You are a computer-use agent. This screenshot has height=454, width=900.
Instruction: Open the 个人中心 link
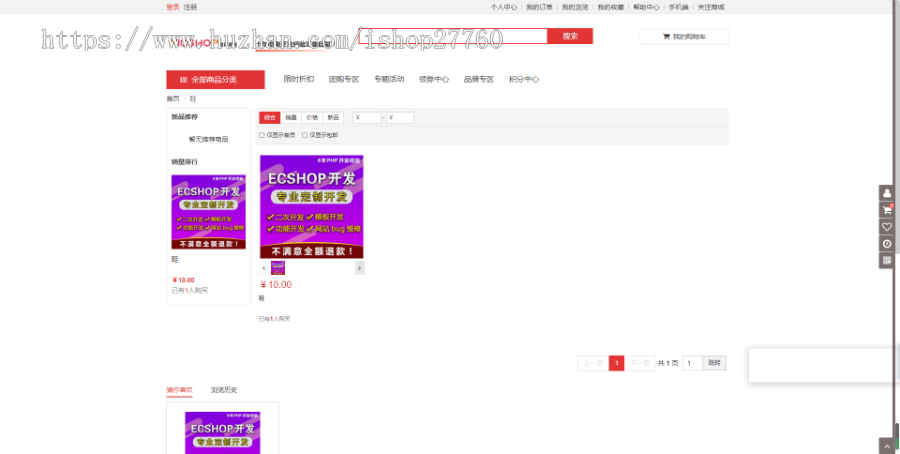click(x=503, y=7)
